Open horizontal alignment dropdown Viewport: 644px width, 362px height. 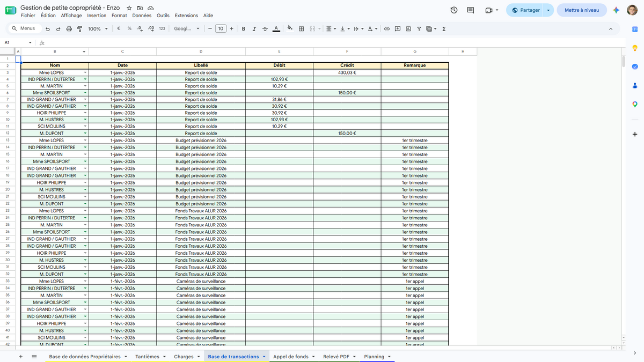pos(331,29)
